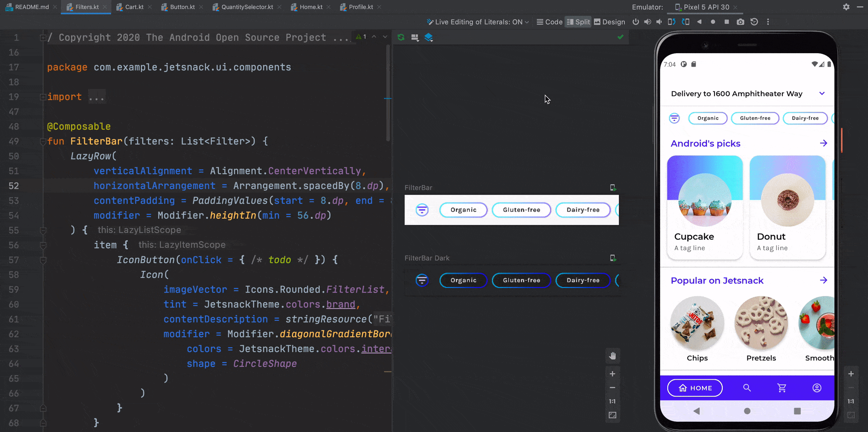The width and height of the screenshot is (868, 432).
Task: Click the HOME button in bottom nav
Action: point(695,388)
